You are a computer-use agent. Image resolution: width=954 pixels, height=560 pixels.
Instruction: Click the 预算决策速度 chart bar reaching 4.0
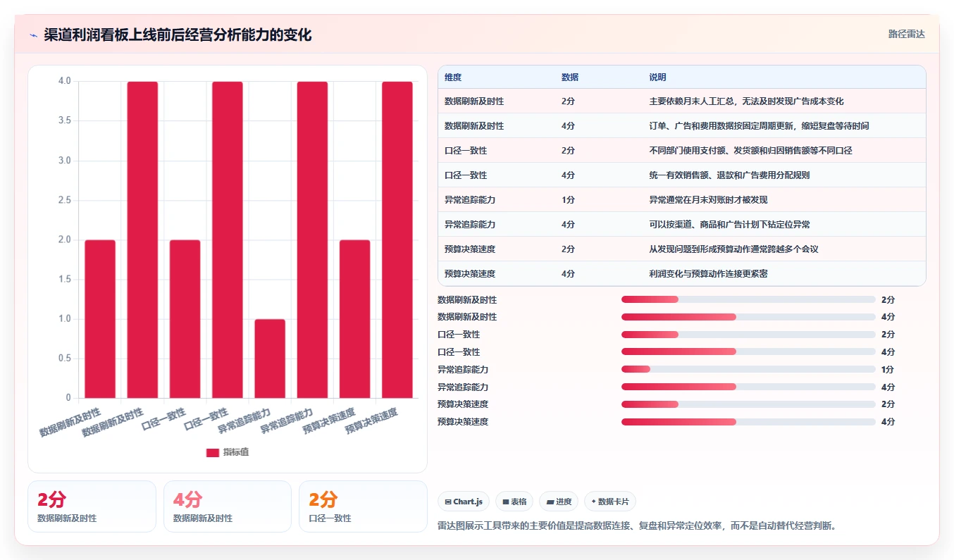tap(397, 239)
